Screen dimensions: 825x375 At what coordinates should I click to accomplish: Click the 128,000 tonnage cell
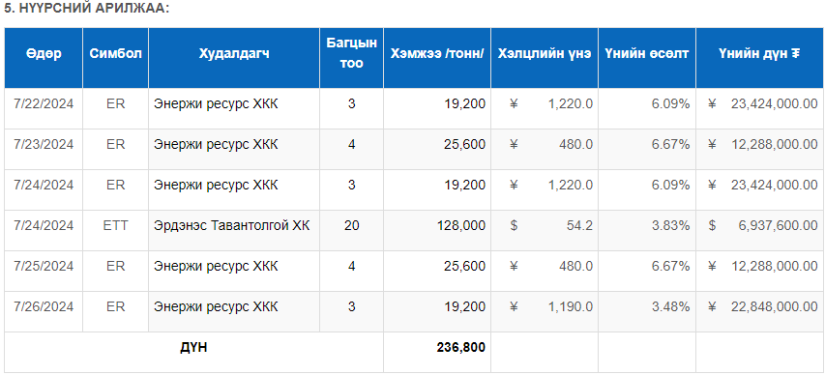click(x=437, y=230)
